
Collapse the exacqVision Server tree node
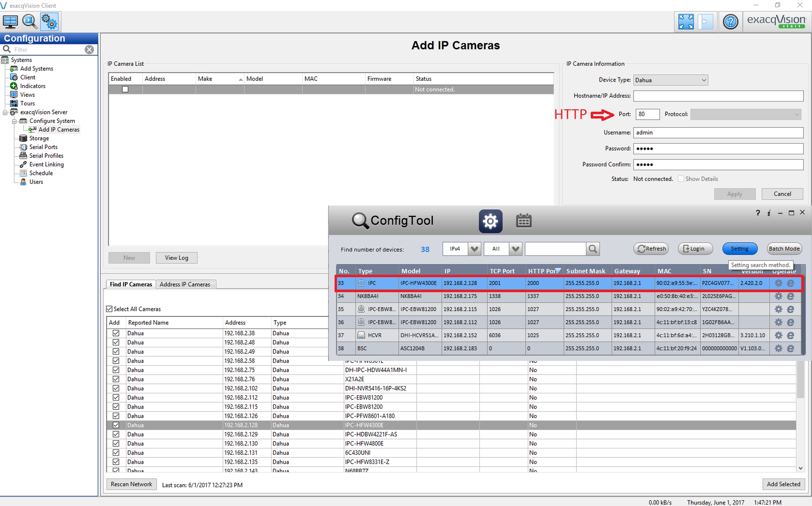pos(5,112)
